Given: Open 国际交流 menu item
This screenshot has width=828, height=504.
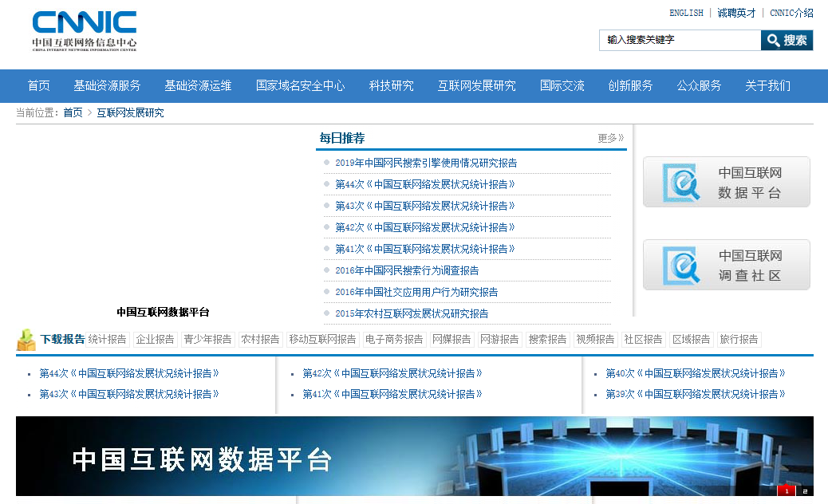Looking at the screenshot, I should (x=562, y=85).
